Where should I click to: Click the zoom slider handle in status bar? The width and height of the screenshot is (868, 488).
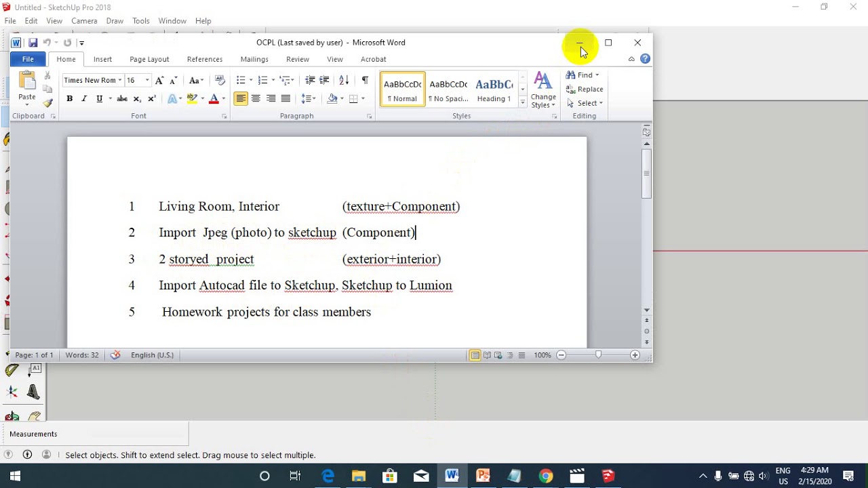pyautogui.click(x=598, y=354)
